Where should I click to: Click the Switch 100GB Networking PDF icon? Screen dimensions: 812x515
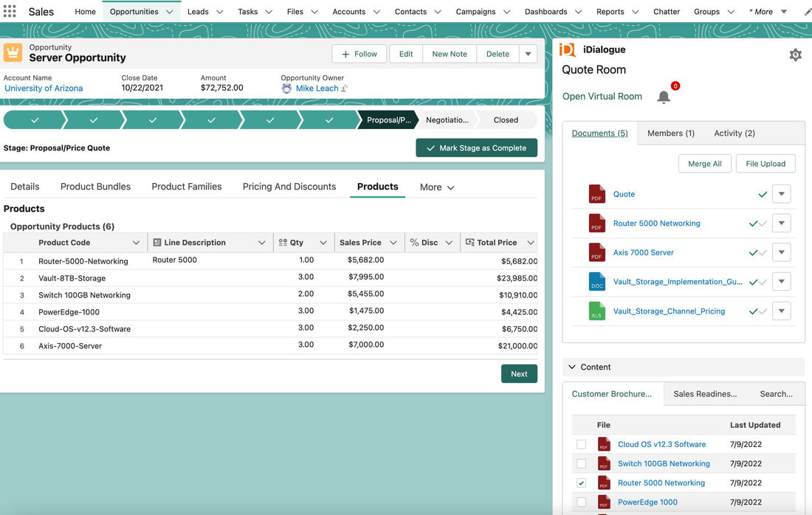[604, 464]
